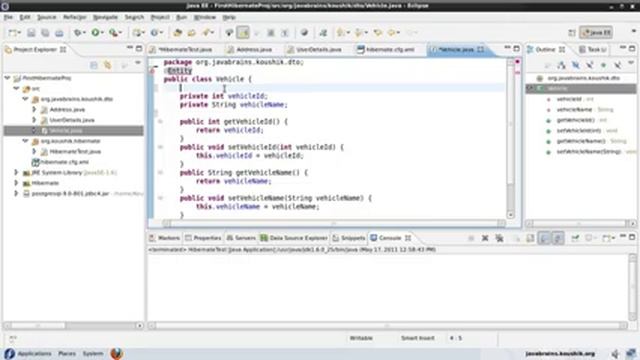Open the Run button dropdown arrow

[102, 33]
